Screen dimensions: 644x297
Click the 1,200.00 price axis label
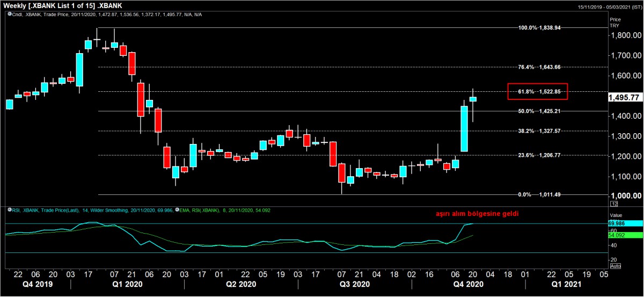(626, 156)
